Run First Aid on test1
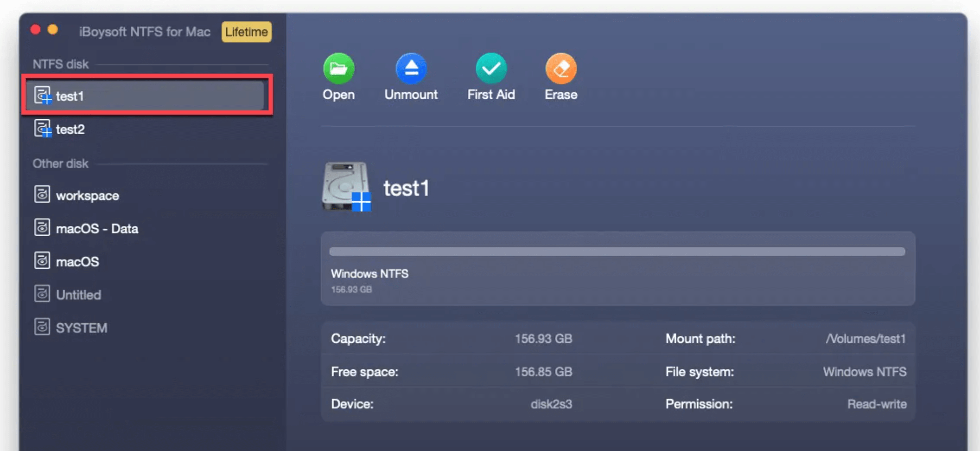Viewport: 980px width, 451px height. [491, 77]
